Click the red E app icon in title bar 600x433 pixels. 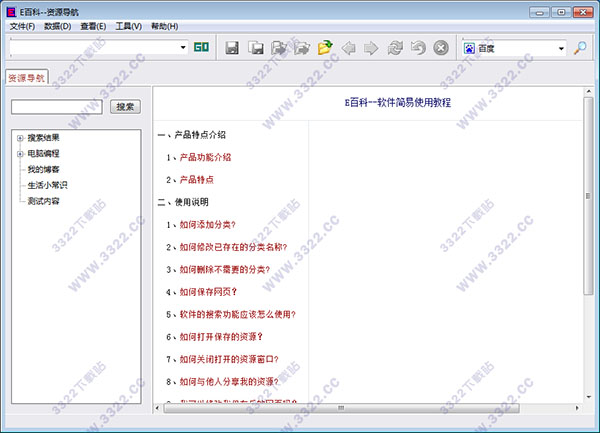click(x=11, y=12)
